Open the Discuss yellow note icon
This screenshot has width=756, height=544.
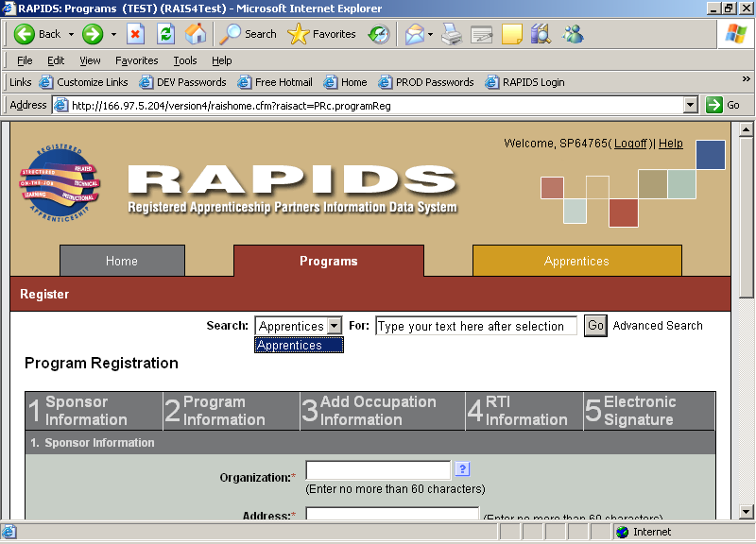pos(511,34)
